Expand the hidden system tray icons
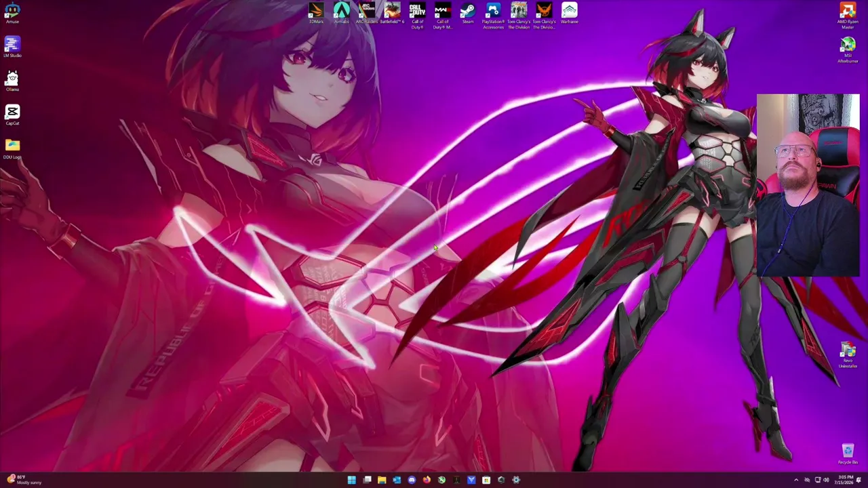Image resolution: width=868 pixels, height=488 pixels. (x=796, y=480)
